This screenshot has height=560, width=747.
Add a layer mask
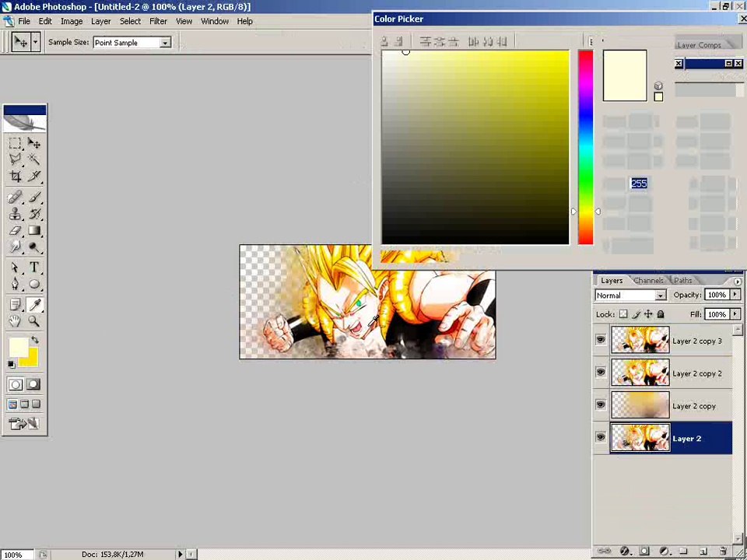click(x=644, y=551)
